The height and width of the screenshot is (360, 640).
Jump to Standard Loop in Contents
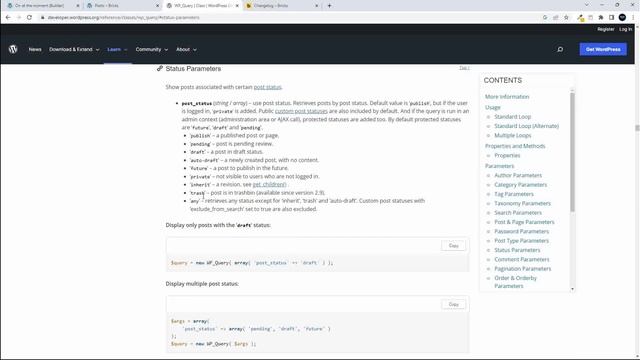512,117
